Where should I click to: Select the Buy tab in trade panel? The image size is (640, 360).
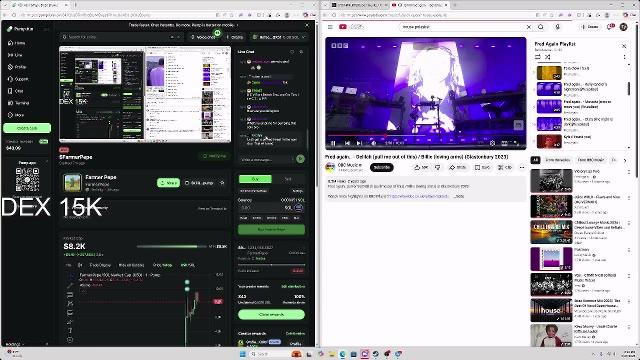pos(255,179)
